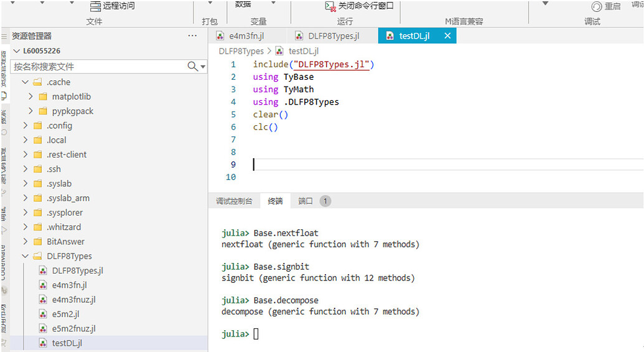The width and height of the screenshot is (644, 352).
Task: Collapse the DLFP8Types folder
Action: click(25, 256)
